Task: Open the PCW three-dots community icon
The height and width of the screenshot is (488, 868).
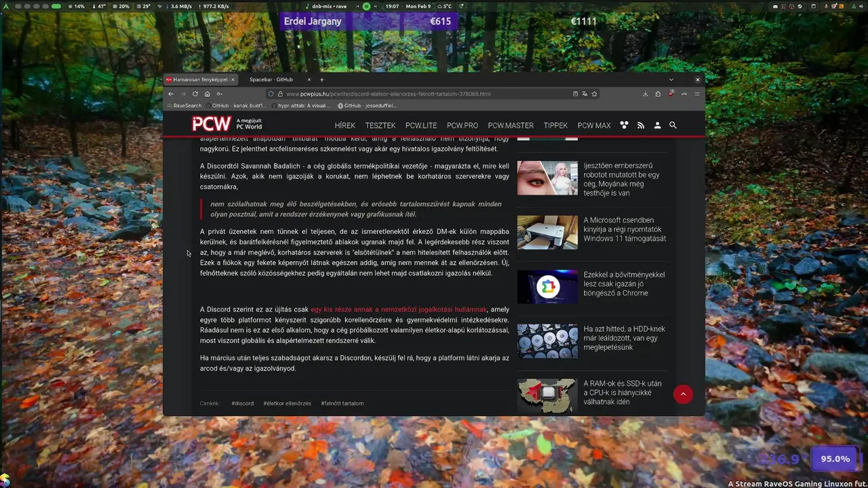Action: (624, 125)
